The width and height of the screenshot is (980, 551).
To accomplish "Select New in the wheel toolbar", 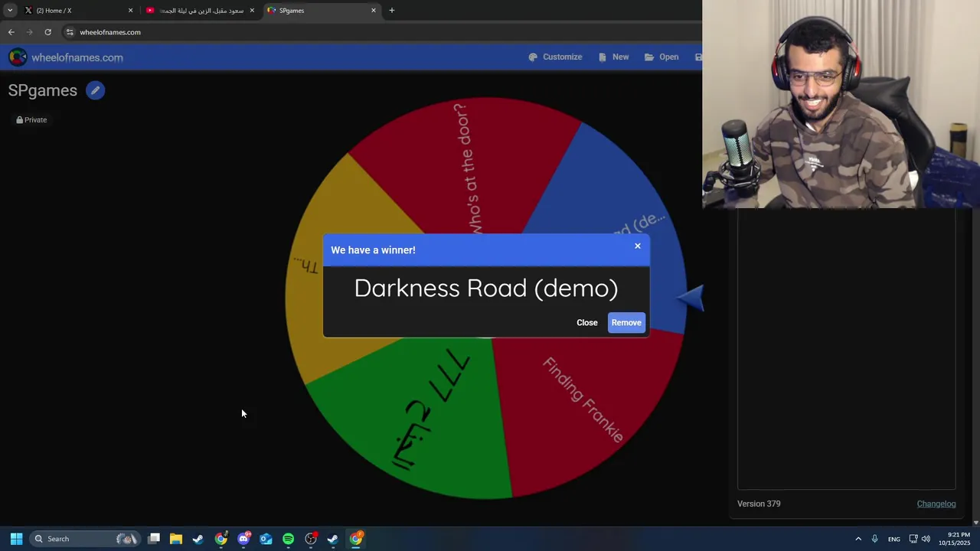I will (x=613, y=57).
